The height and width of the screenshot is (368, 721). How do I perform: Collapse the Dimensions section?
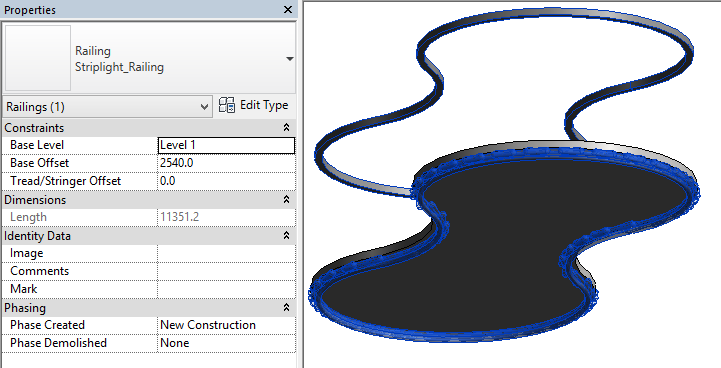pos(286,200)
